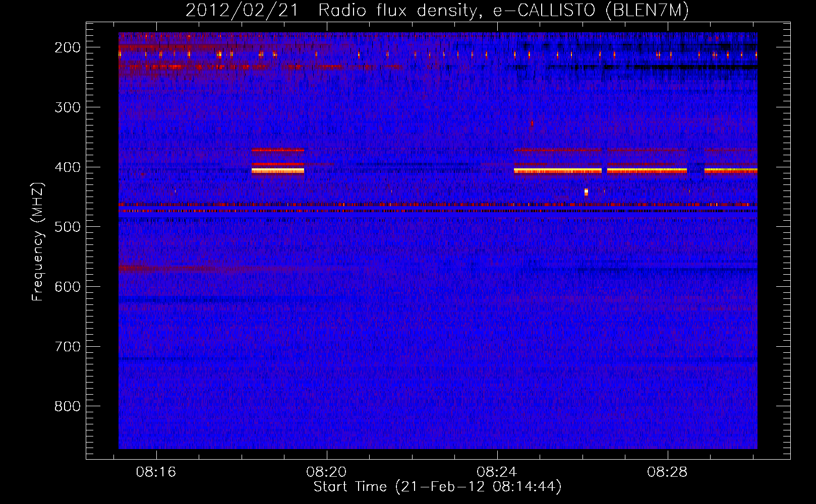Select the 700 frequency tick label
Viewport: 816px width, 504px height.
pyautogui.click(x=68, y=347)
